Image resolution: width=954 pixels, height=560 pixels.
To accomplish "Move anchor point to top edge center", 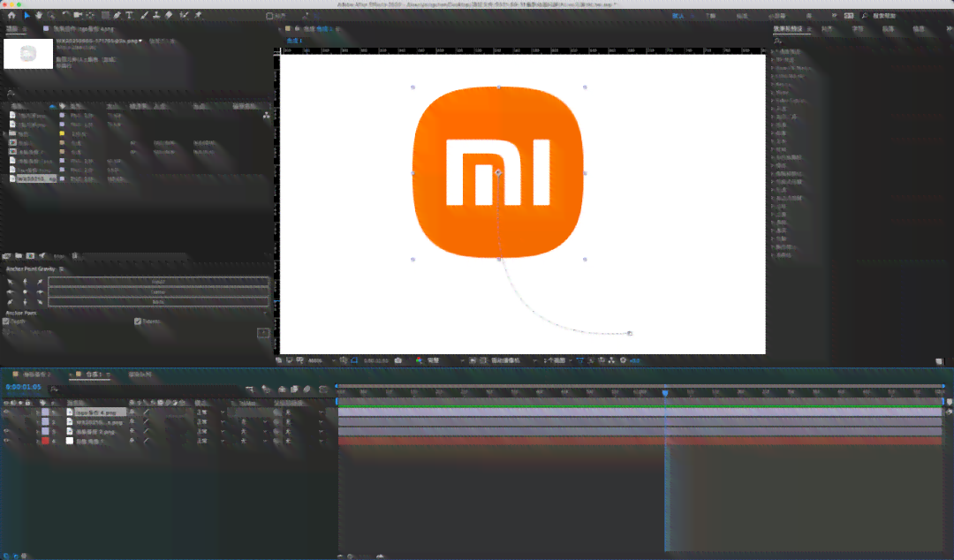I will coord(25,282).
